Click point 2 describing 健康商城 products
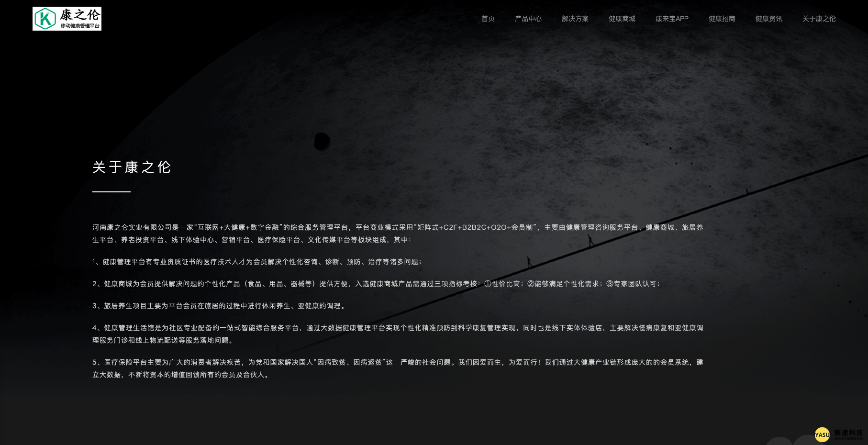Viewport: 868px width, 445px height. 376,284
